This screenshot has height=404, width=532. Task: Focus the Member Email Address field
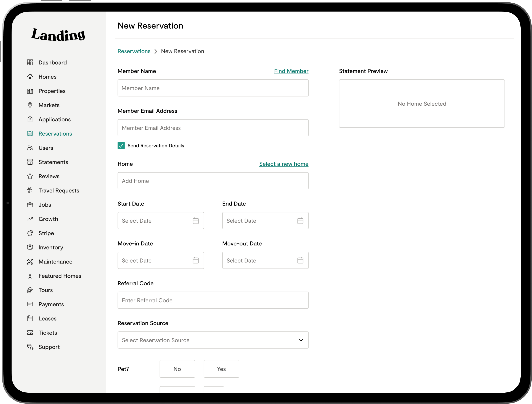pos(213,128)
